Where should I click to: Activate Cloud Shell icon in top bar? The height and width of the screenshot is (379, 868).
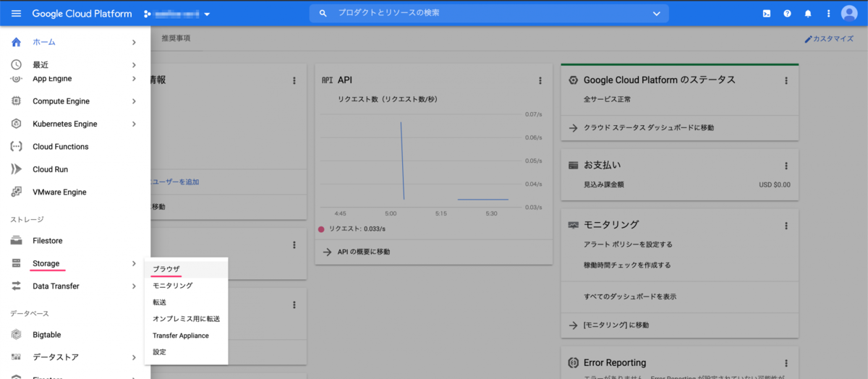point(767,14)
